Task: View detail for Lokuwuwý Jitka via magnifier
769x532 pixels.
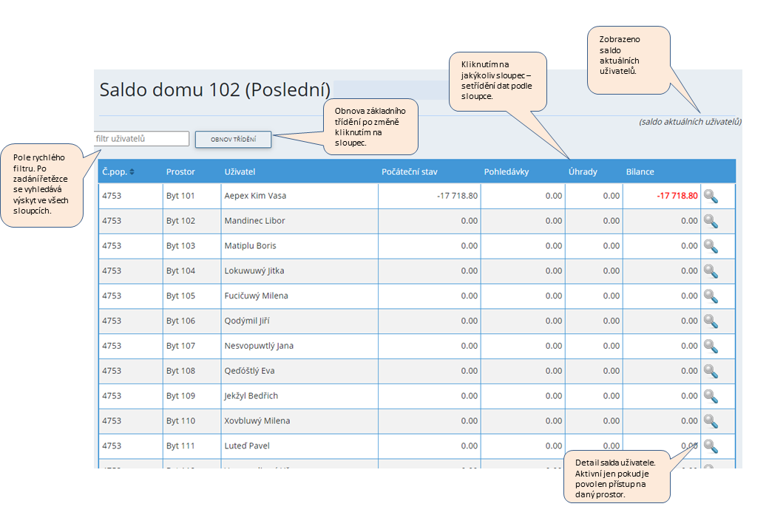Action: pos(711,271)
